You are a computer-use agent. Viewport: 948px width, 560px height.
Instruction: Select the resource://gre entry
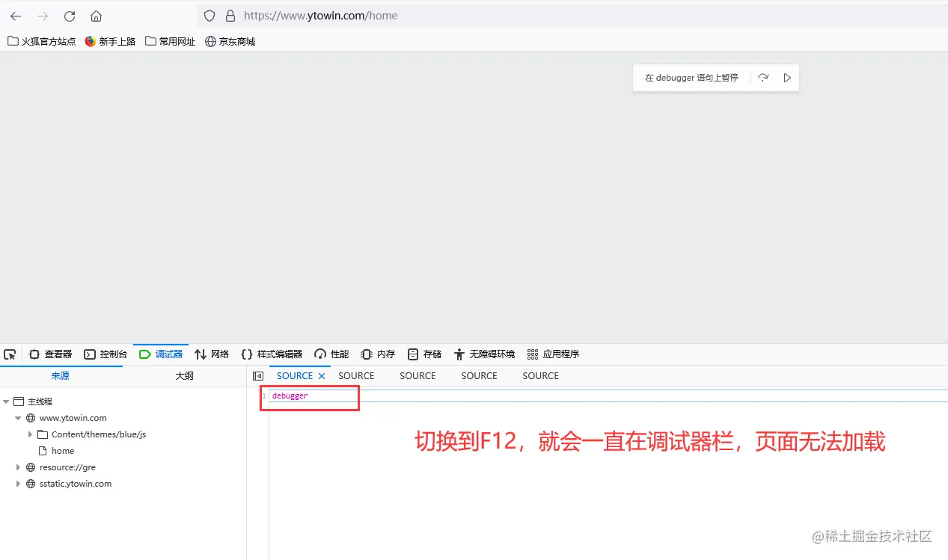(x=67, y=467)
